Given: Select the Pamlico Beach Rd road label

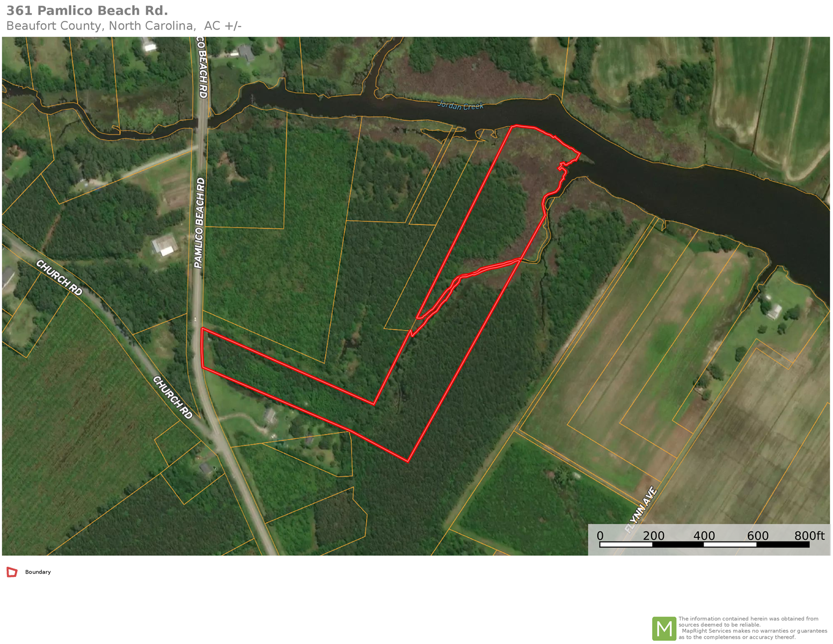Looking at the screenshot, I should click(x=199, y=223).
